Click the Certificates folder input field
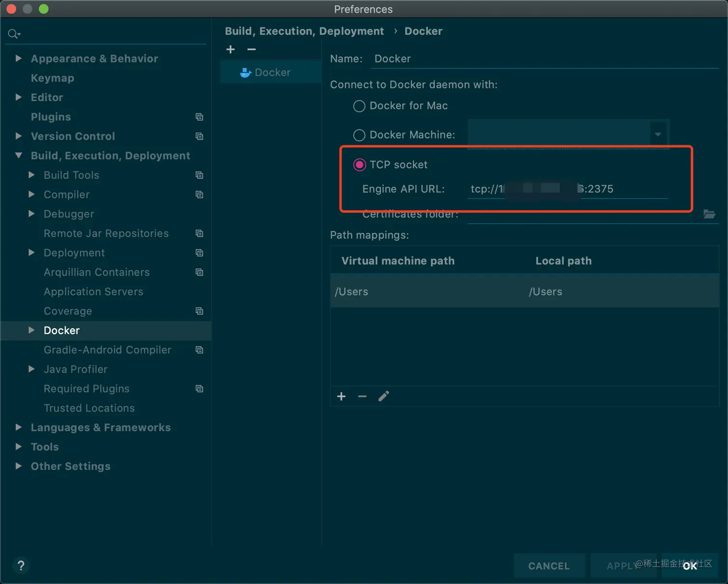 pyautogui.click(x=584, y=214)
